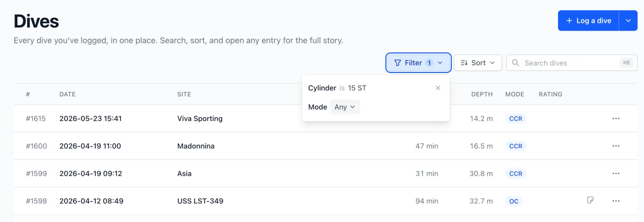
Task: Click the 15 ST cylinder filter value
Action: (x=357, y=88)
